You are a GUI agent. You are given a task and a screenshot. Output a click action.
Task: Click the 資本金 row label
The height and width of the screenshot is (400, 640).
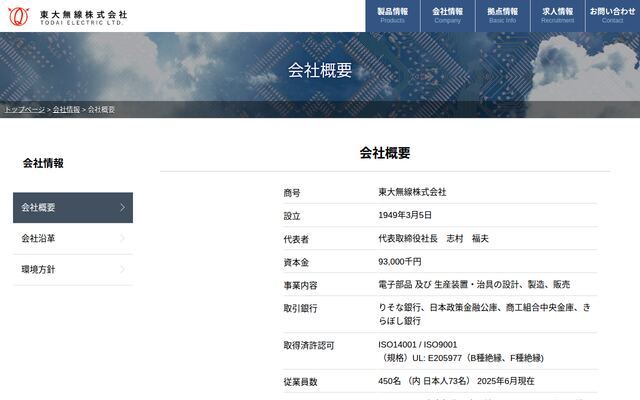tap(296, 262)
